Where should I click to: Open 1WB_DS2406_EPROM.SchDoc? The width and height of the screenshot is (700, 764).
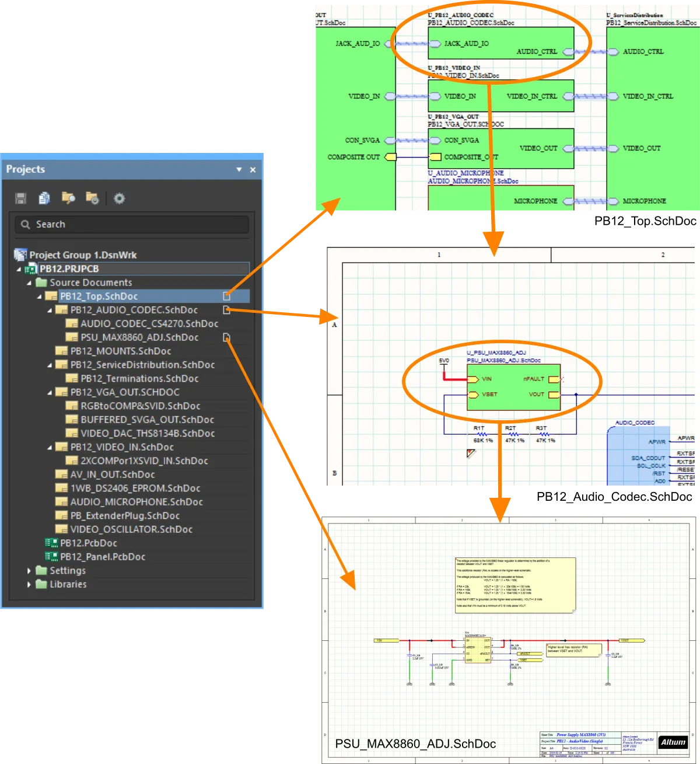point(135,489)
